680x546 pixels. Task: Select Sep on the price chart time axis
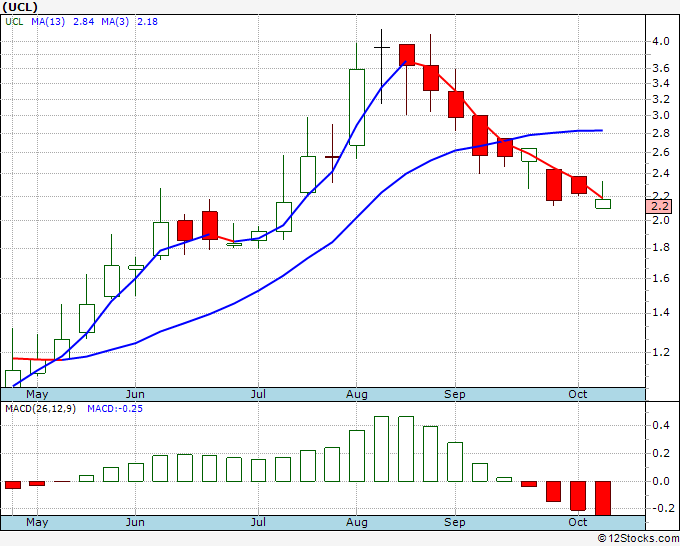coord(454,395)
